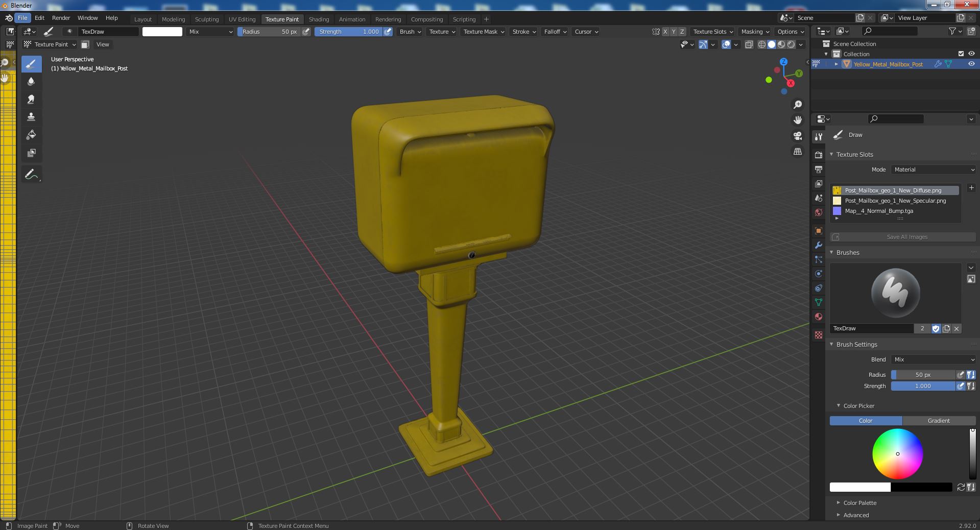Open the View menu in viewport header
This screenshot has height=530, width=980.
103,44
